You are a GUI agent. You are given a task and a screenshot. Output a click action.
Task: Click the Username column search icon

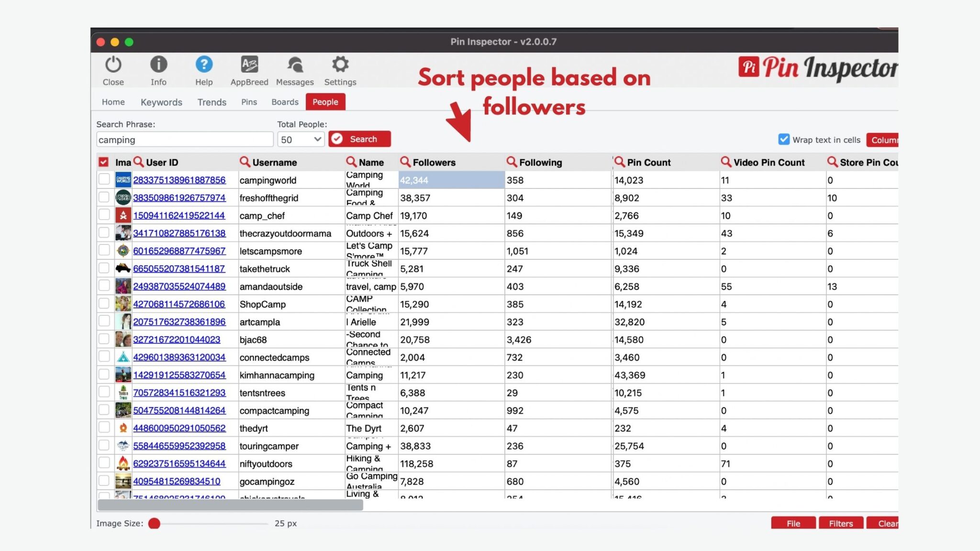click(x=245, y=162)
